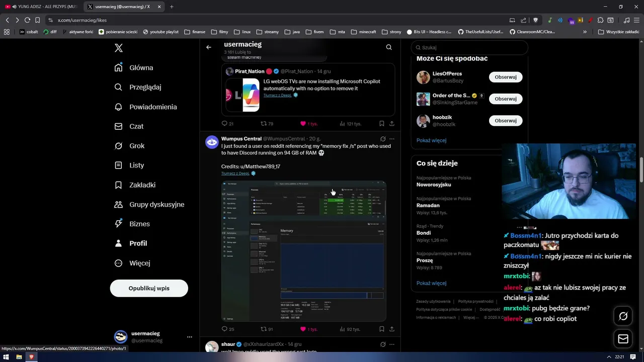
Task: Click Pokaż więcej under trends
Action: pyautogui.click(x=431, y=283)
